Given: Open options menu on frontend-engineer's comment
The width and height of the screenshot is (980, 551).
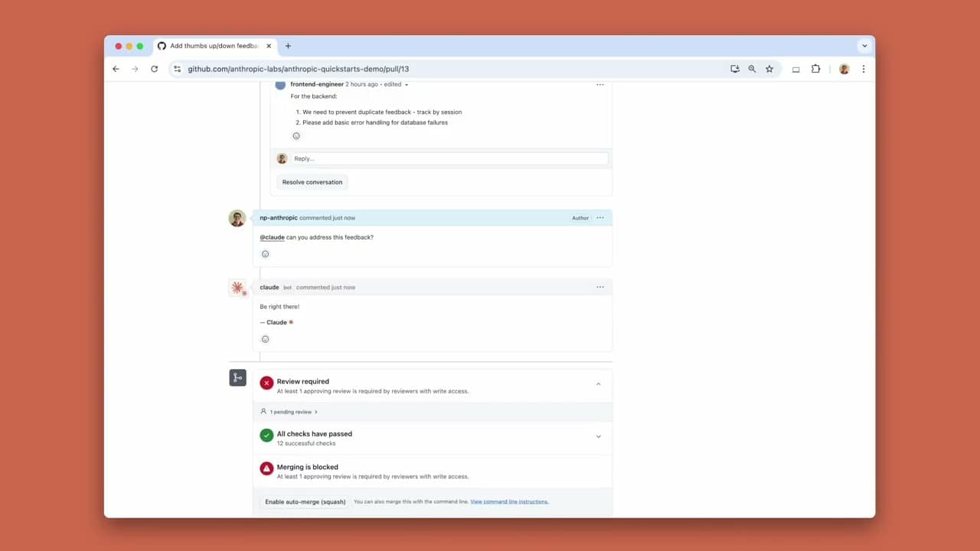Looking at the screenshot, I should 600,84.
